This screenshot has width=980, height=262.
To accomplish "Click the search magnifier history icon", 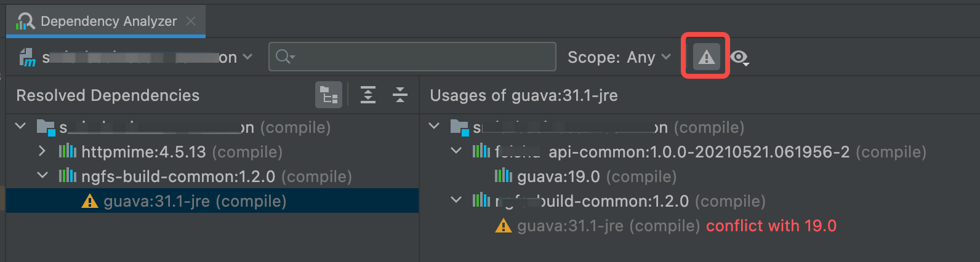I will click(284, 57).
